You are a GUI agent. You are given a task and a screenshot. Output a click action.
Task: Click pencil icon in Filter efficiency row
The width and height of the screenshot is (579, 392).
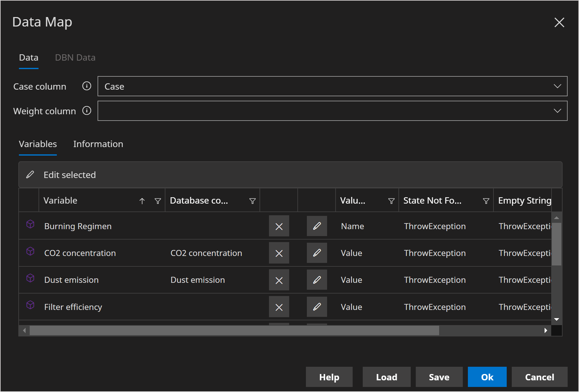(317, 307)
